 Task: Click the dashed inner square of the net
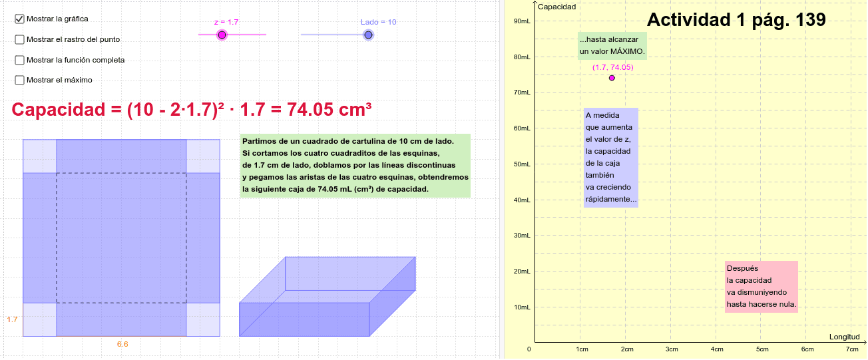tap(122, 238)
